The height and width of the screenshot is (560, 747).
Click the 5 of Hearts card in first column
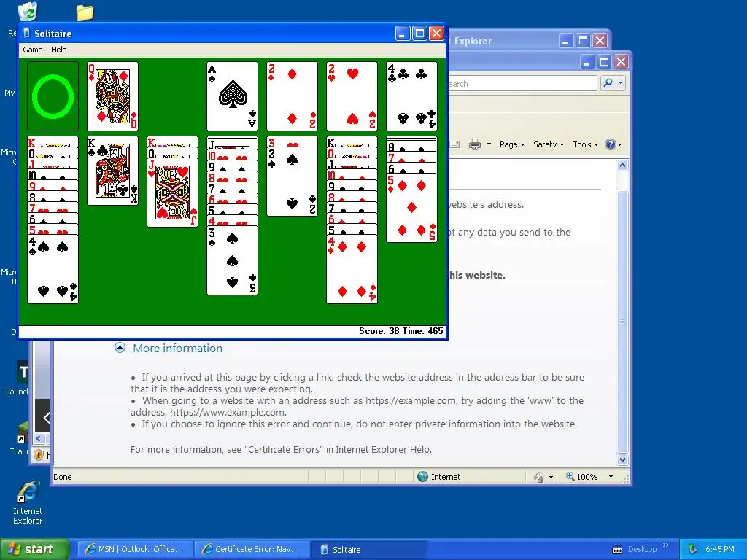pos(53,230)
